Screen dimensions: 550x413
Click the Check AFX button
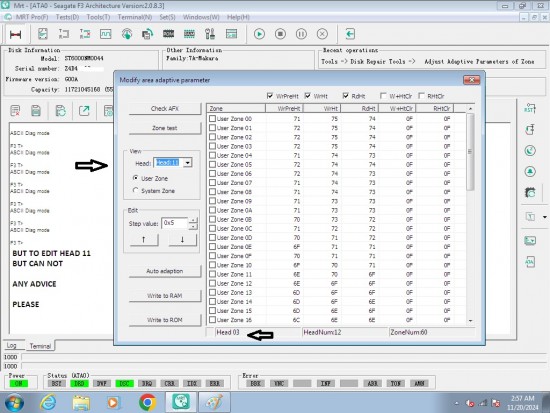tap(165, 109)
